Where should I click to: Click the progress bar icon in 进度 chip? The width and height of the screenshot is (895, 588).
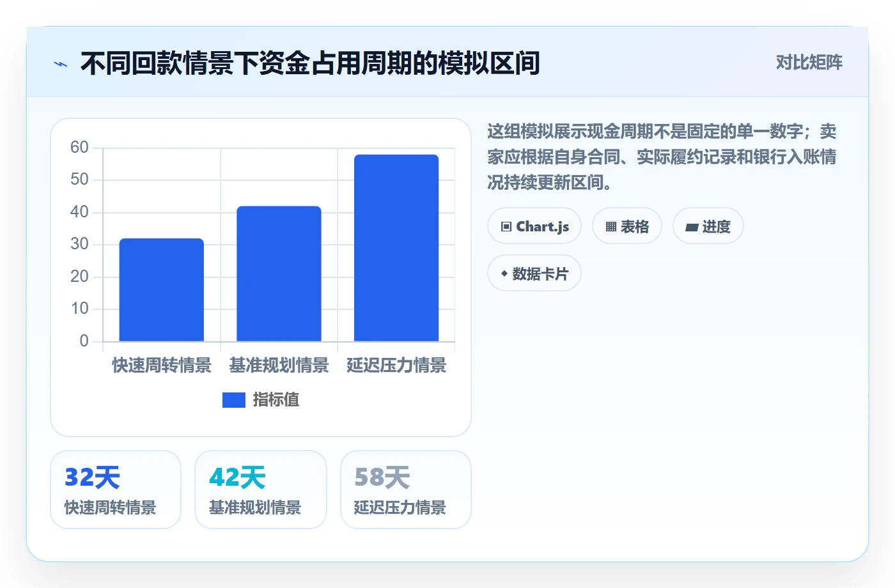point(692,227)
